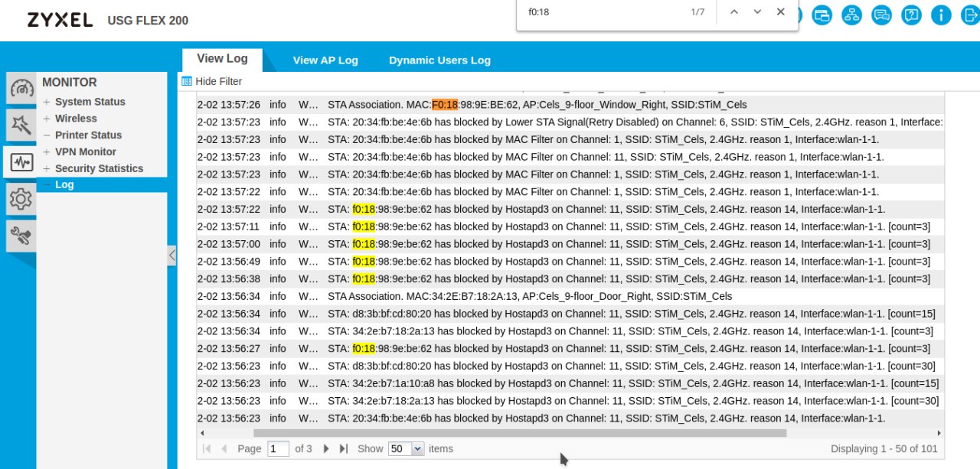Click the dual-window console icon in header
This screenshot has width=980, height=469.
pyautogui.click(x=822, y=15)
